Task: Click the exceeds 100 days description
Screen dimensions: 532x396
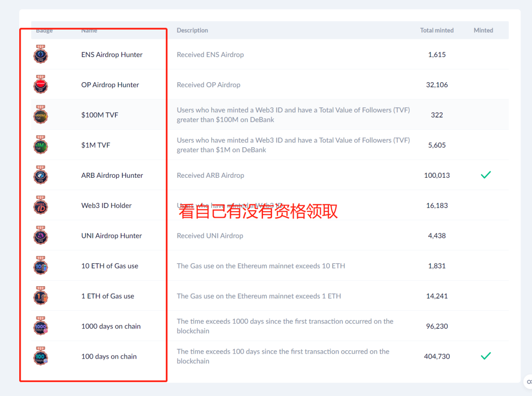Action: coord(283,356)
